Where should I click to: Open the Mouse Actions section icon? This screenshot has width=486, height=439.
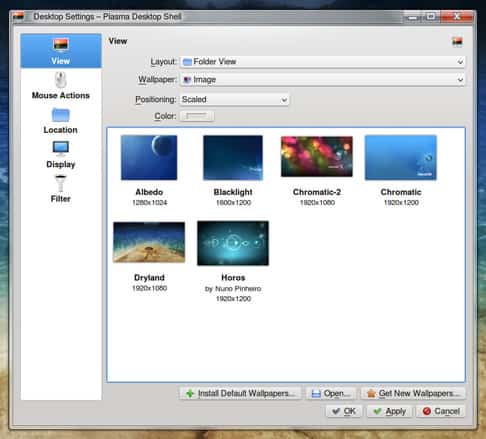[60, 80]
